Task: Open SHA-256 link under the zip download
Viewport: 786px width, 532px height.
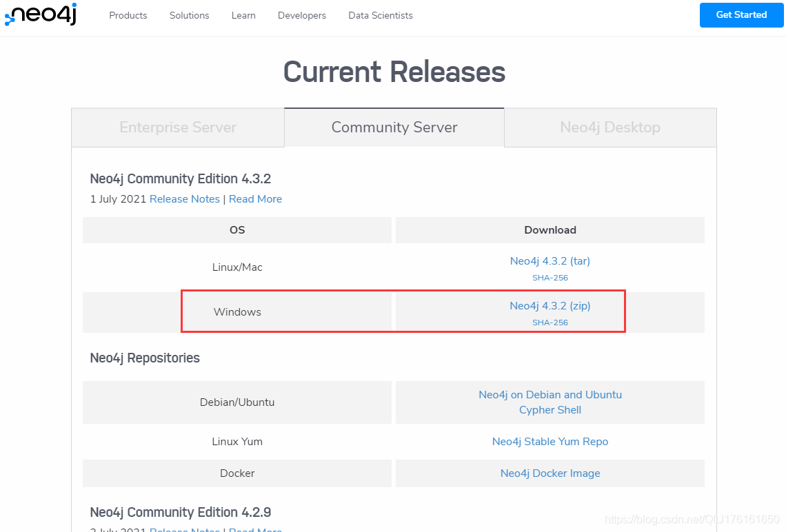Action: pyautogui.click(x=550, y=322)
